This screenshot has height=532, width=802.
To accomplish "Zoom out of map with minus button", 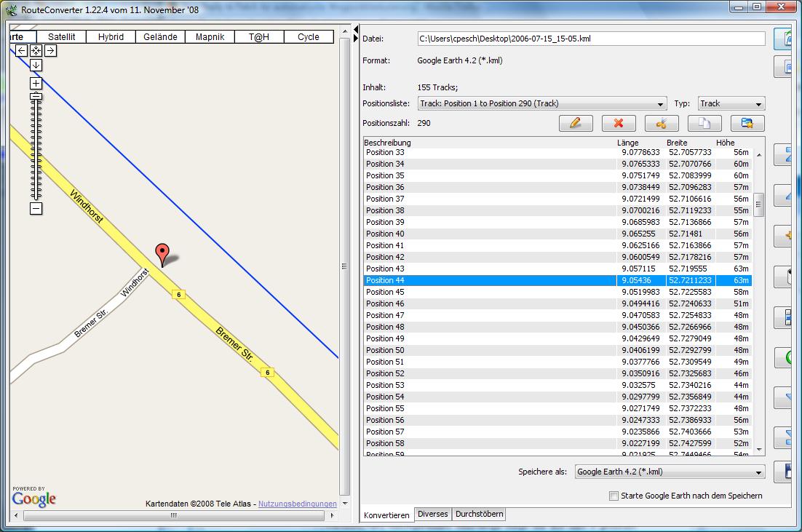I will pyautogui.click(x=36, y=209).
